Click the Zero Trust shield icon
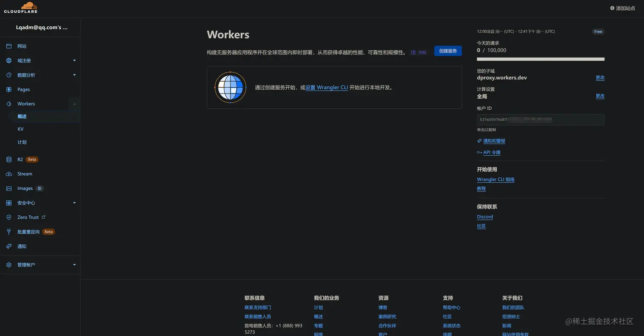 pos(9,217)
